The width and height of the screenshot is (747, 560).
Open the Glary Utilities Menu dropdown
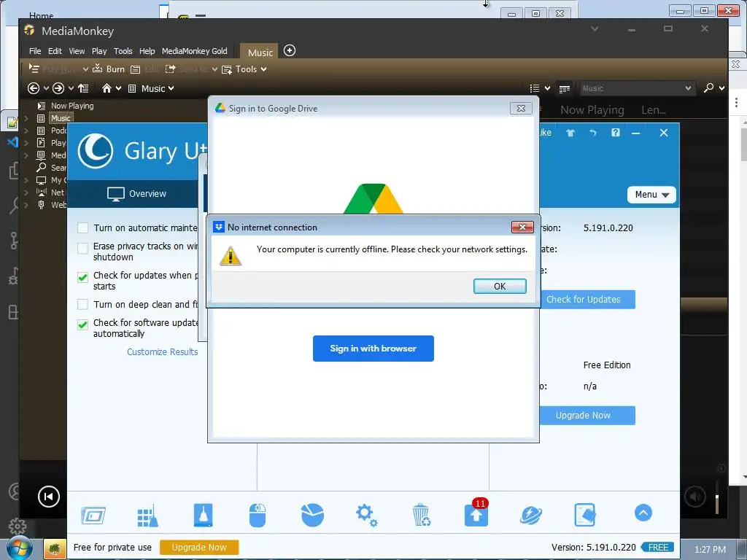tap(651, 195)
